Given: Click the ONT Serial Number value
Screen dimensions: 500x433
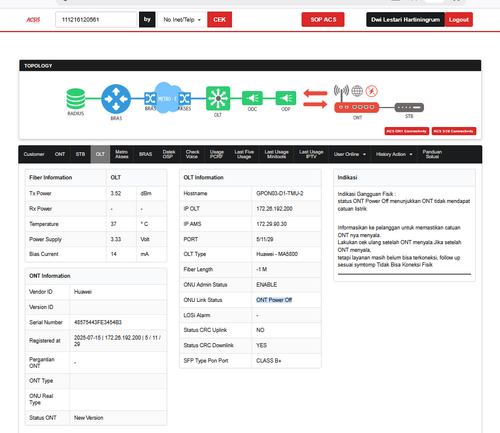Looking at the screenshot, I should tap(98, 322).
